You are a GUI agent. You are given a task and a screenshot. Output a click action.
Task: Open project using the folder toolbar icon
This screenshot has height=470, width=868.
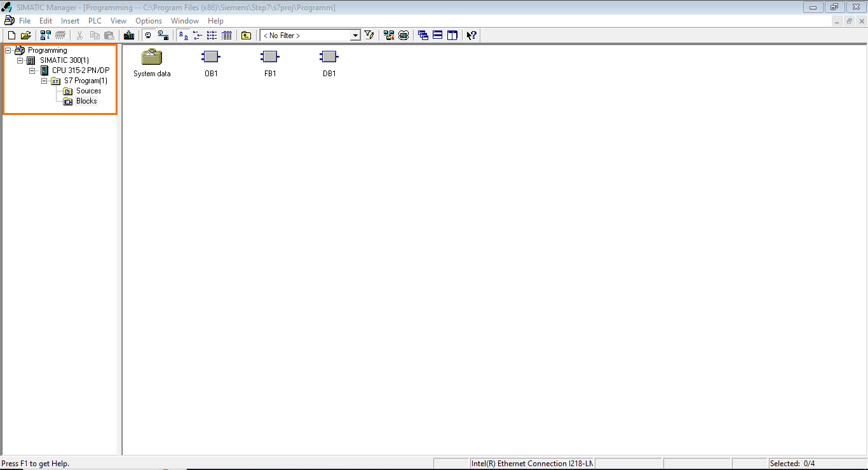point(26,36)
